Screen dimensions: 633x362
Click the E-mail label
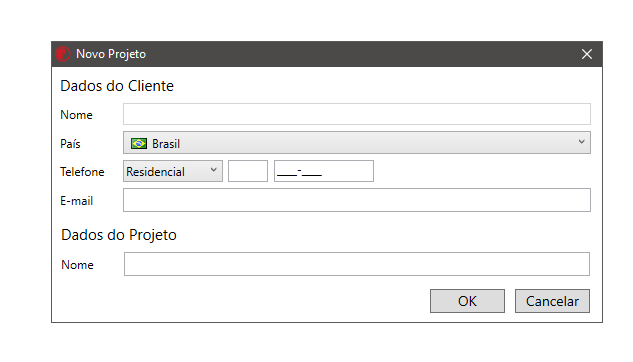[77, 201]
